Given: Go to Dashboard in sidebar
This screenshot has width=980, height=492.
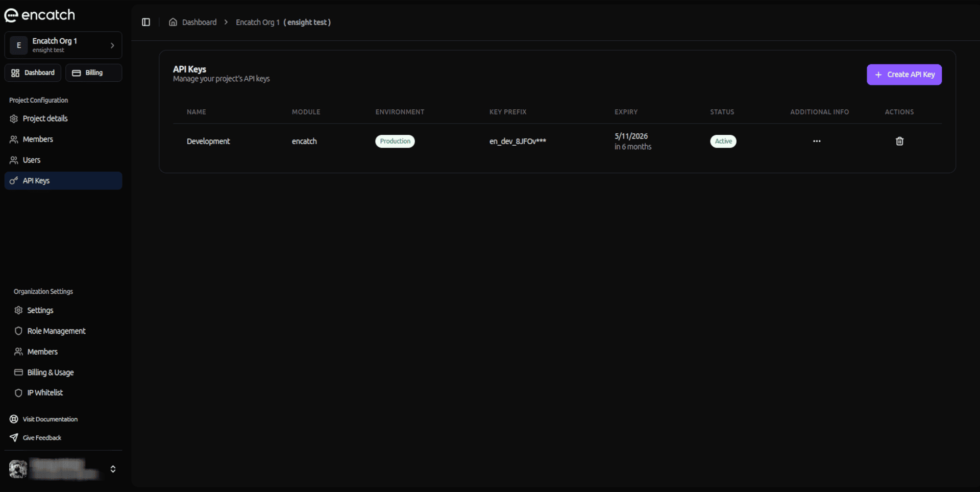Looking at the screenshot, I should [x=33, y=73].
